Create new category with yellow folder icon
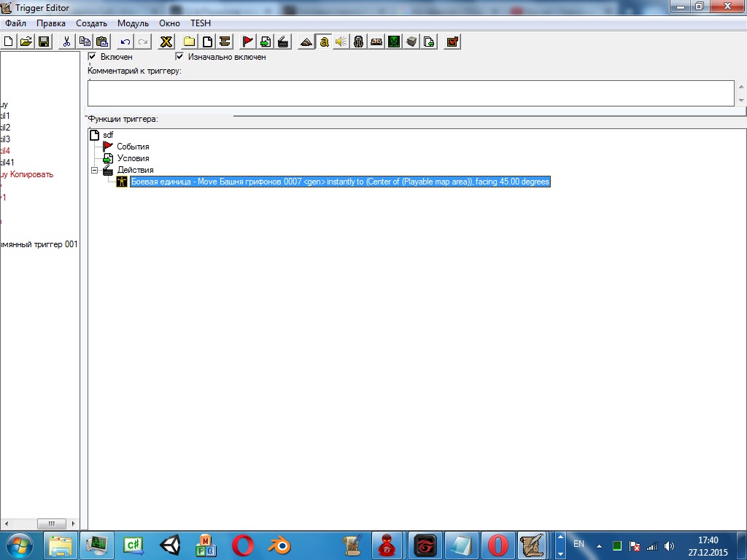The height and width of the screenshot is (560, 747). 189,42
